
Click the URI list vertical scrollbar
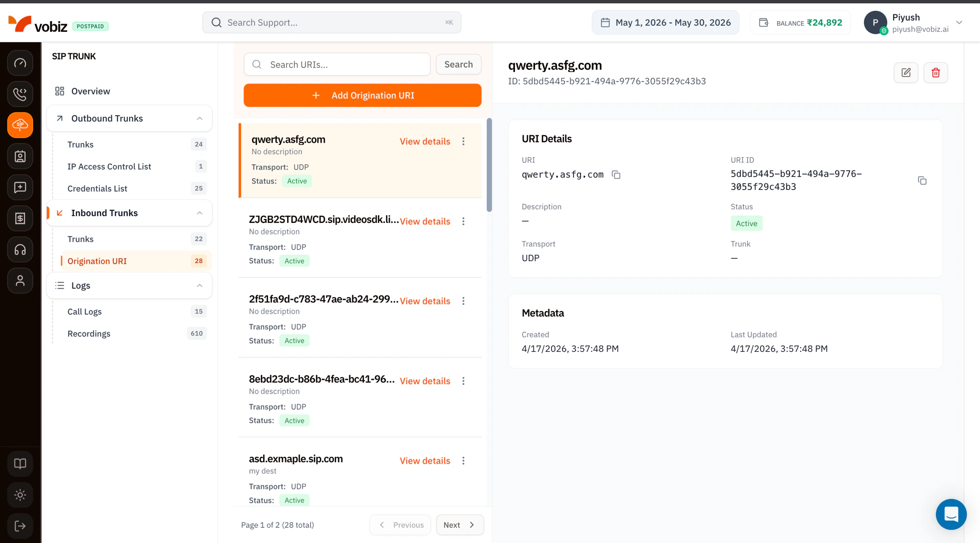(489, 165)
